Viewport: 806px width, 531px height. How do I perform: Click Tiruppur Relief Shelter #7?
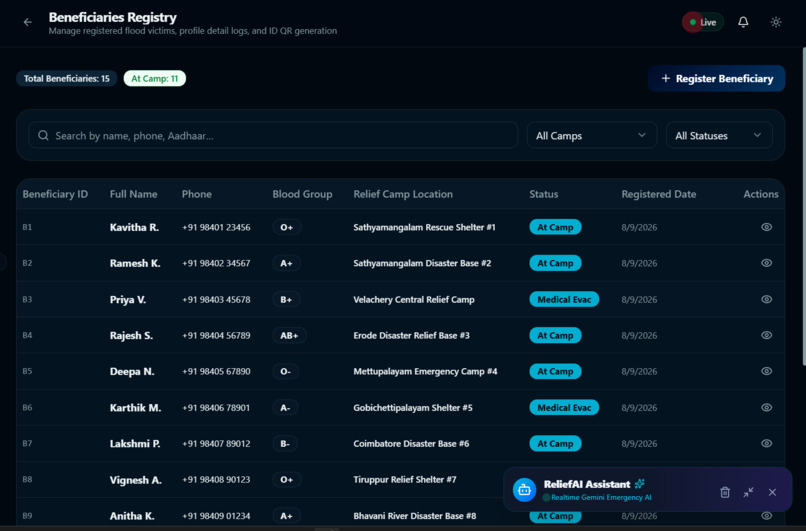click(x=405, y=479)
